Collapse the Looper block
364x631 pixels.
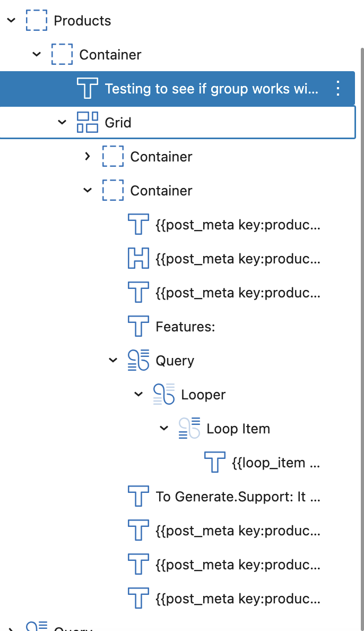138,395
